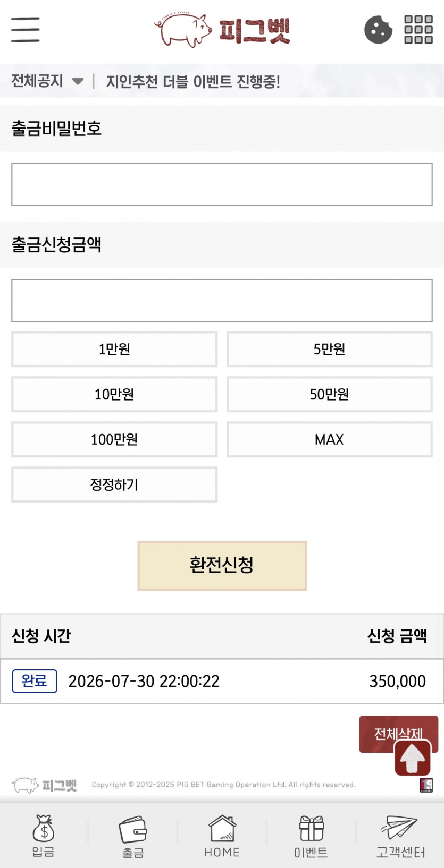
Task: Tap the pig logo 피그벳 header
Action: click(222, 30)
